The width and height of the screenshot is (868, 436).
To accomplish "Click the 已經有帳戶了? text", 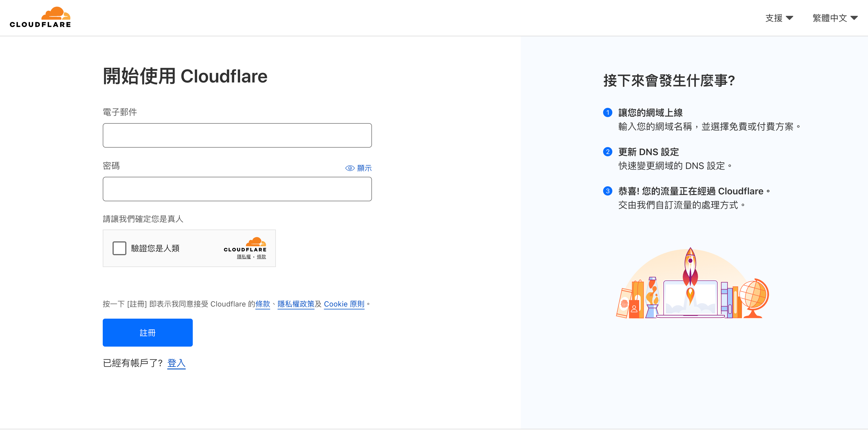I will [133, 363].
